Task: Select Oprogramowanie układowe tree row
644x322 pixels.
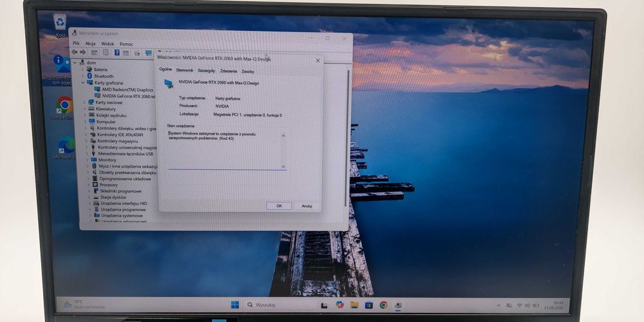Action: pos(125,178)
